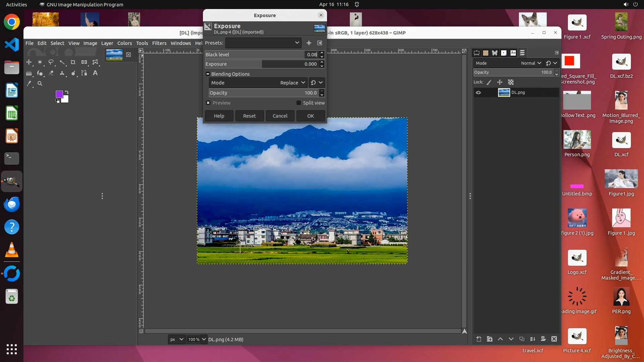The height and width of the screenshot is (362, 644).
Task: Enable the Split view checkbox
Action: tap(299, 103)
